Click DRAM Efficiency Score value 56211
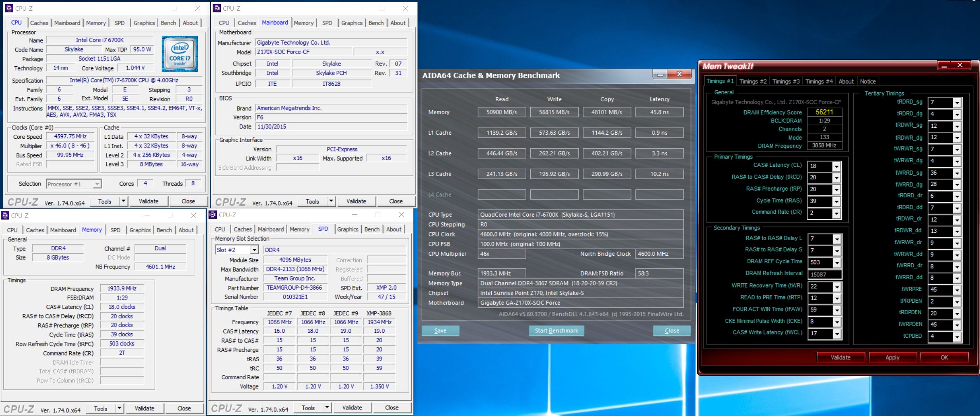The image size is (980, 416). tap(824, 112)
